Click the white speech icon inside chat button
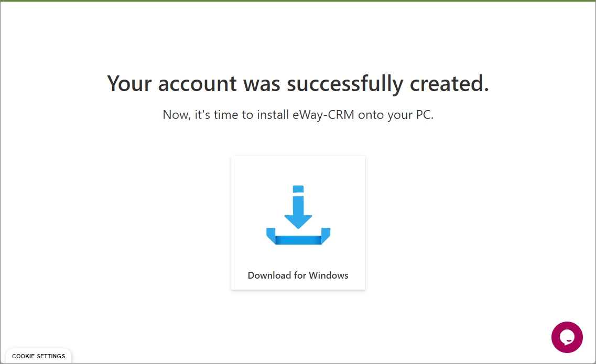Screen dimensions: 596x364 click(567, 337)
